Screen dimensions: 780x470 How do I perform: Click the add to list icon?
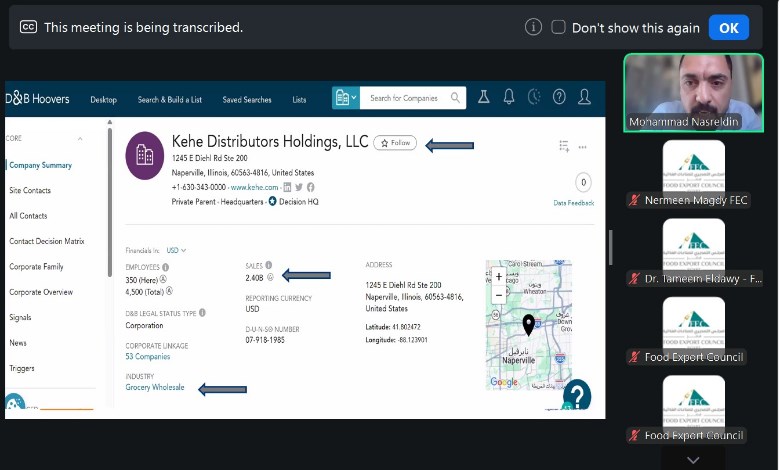(x=564, y=146)
